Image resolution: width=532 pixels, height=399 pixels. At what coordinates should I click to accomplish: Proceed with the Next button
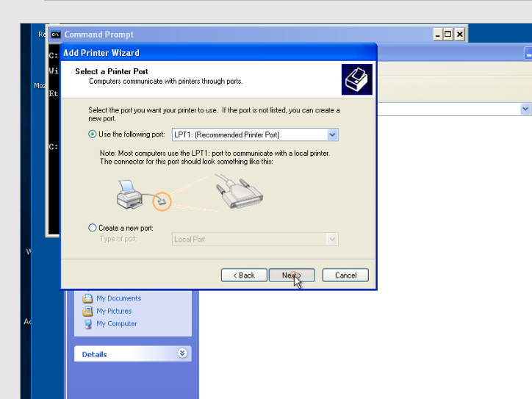click(x=292, y=275)
